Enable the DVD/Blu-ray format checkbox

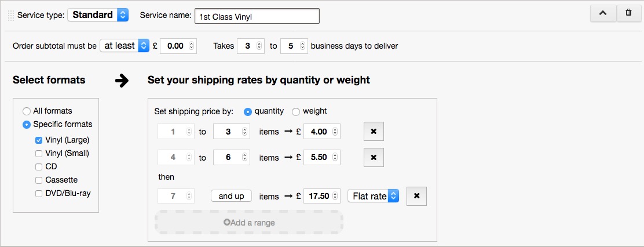click(39, 194)
